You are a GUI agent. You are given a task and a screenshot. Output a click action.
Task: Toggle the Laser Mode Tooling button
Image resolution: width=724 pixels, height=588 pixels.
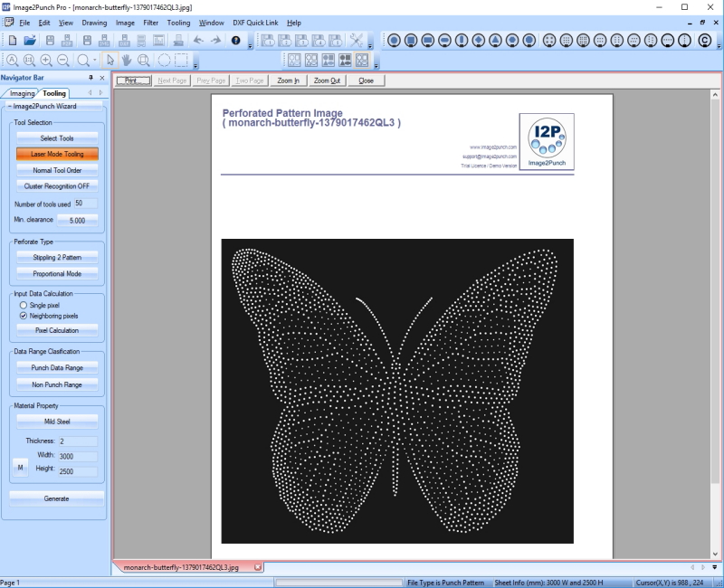coord(57,154)
